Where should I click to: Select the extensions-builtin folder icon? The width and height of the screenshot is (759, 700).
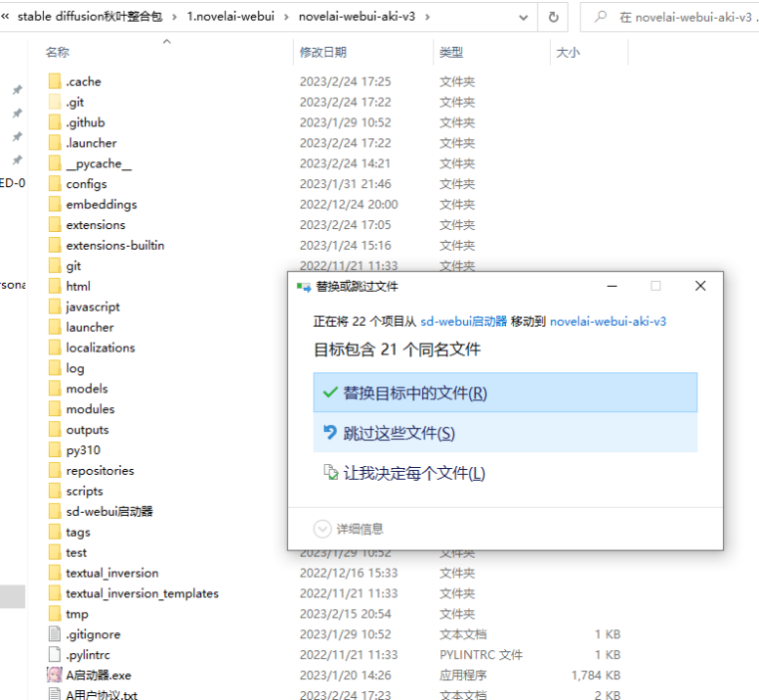pos(55,245)
